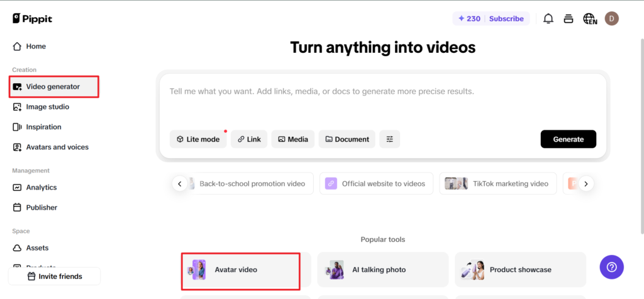Select TikTok marketing video suggestion
644x299 pixels.
click(x=498, y=183)
